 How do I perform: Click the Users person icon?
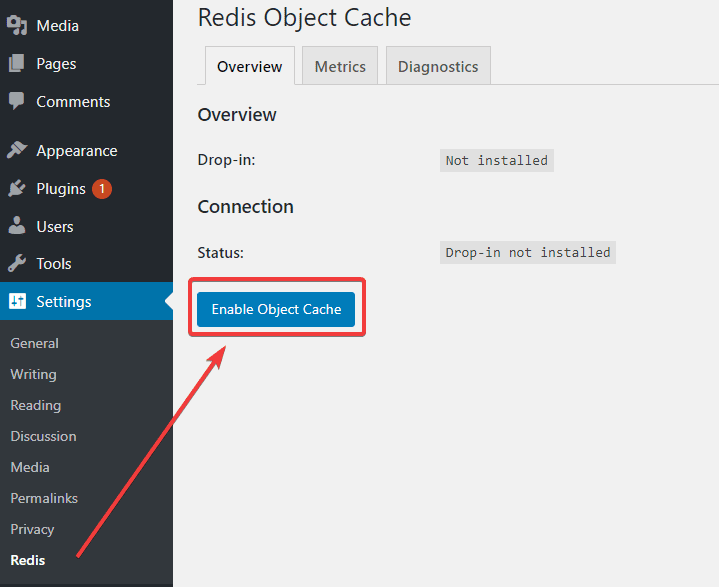point(17,227)
